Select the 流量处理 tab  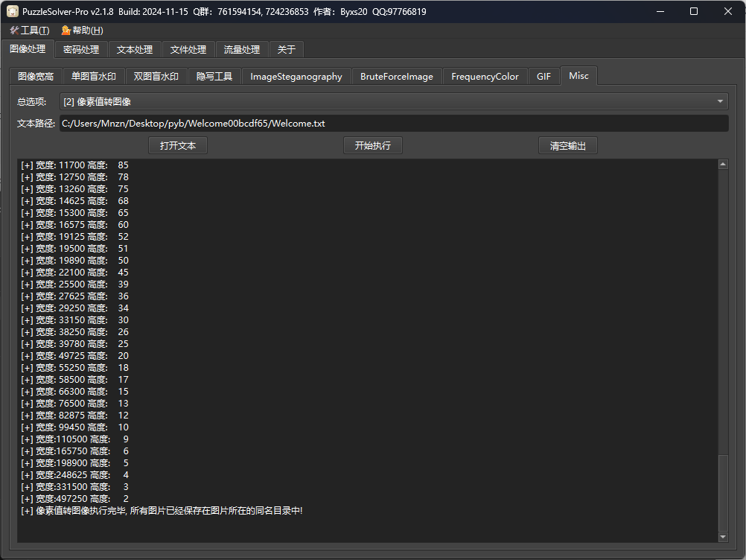click(x=242, y=50)
